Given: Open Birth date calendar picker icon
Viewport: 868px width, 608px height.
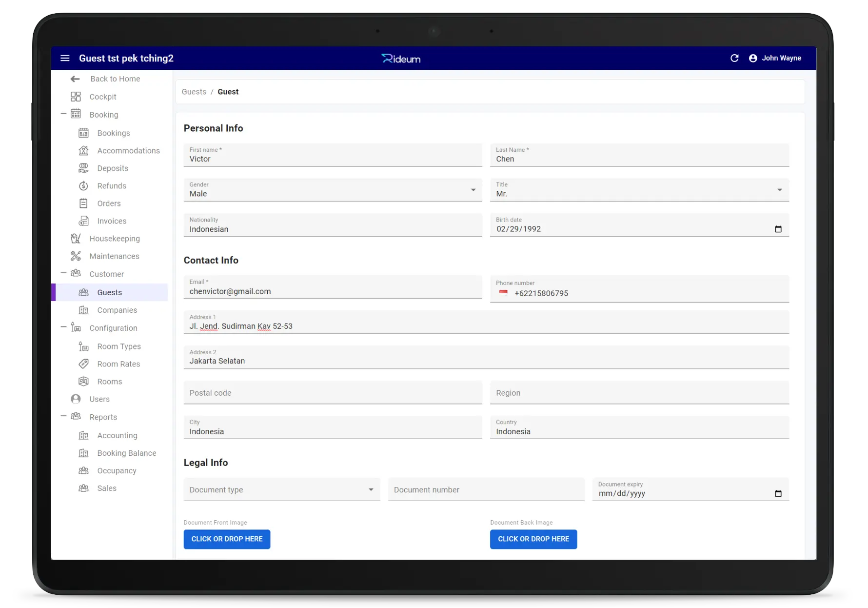Looking at the screenshot, I should click(x=778, y=229).
